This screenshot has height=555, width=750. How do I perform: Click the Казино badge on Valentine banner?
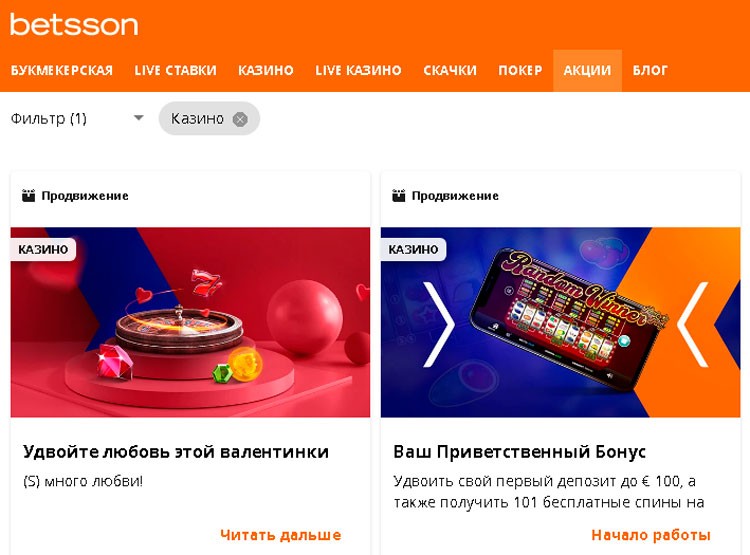point(43,249)
